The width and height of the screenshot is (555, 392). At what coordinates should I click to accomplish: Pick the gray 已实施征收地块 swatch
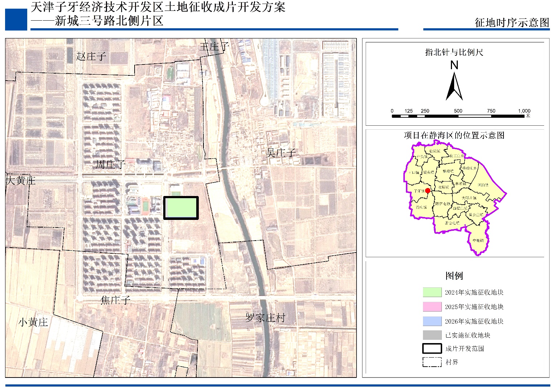click(432, 335)
